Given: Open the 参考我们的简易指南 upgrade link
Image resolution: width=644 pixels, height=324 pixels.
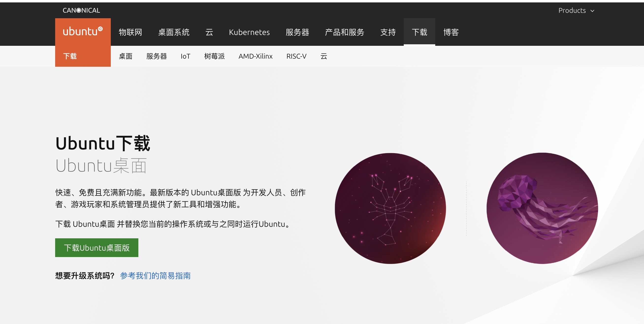Looking at the screenshot, I should point(155,276).
